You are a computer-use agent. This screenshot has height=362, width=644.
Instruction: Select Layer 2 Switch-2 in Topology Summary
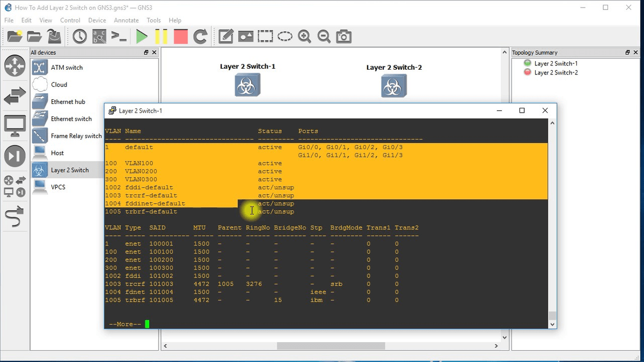click(556, 72)
